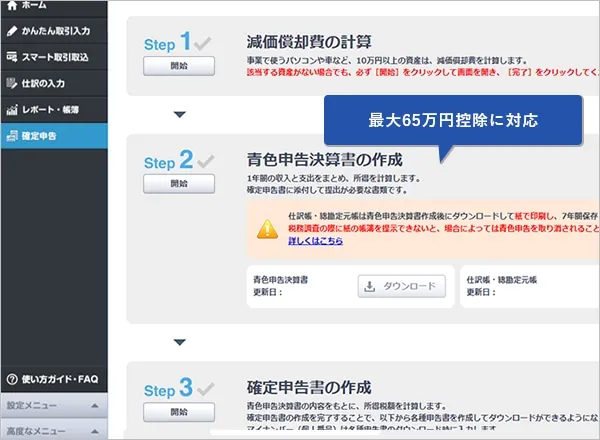This screenshot has height=440, width=600.
Task: Click the pencil icon for かんたん取引入力
Action: 12,31
